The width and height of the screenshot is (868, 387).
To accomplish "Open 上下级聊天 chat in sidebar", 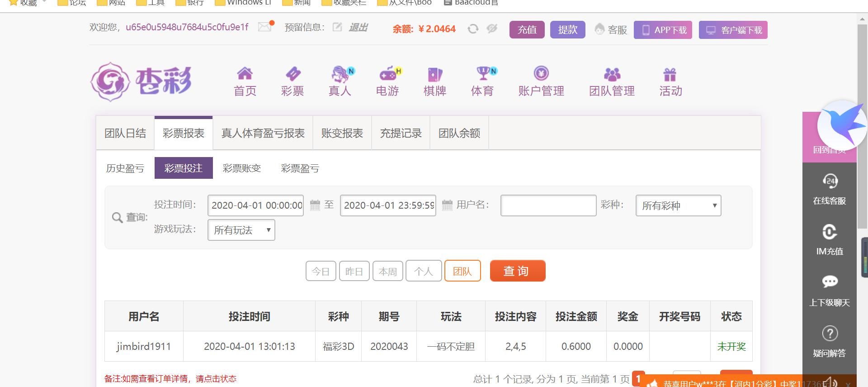I will (x=830, y=291).
